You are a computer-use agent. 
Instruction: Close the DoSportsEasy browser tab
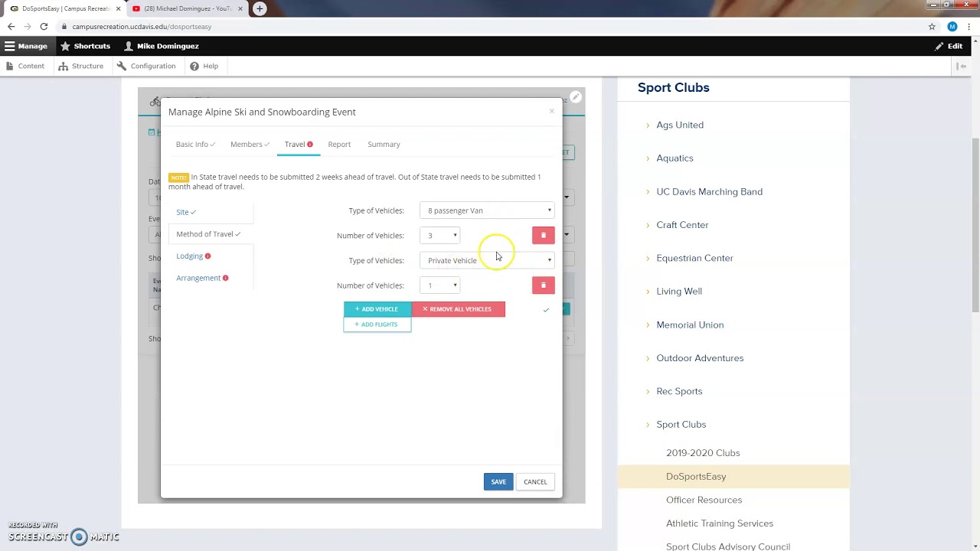118,8
